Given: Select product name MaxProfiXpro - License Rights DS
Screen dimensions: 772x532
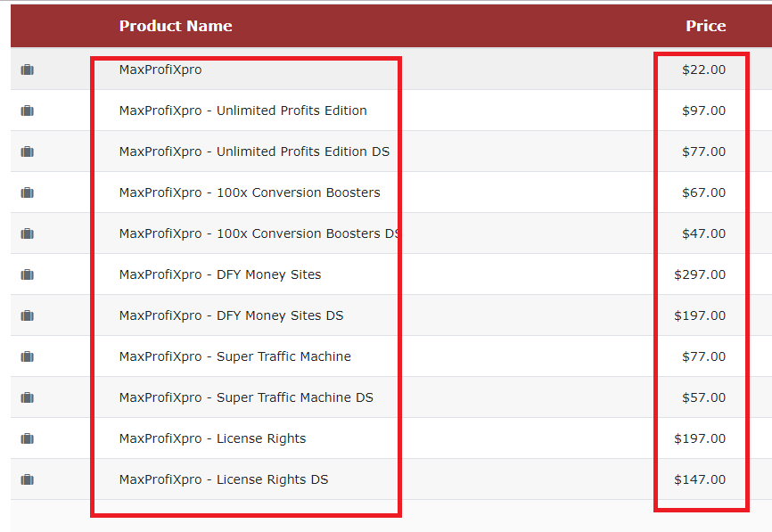Looking at the screenshot, I should 224,479.
